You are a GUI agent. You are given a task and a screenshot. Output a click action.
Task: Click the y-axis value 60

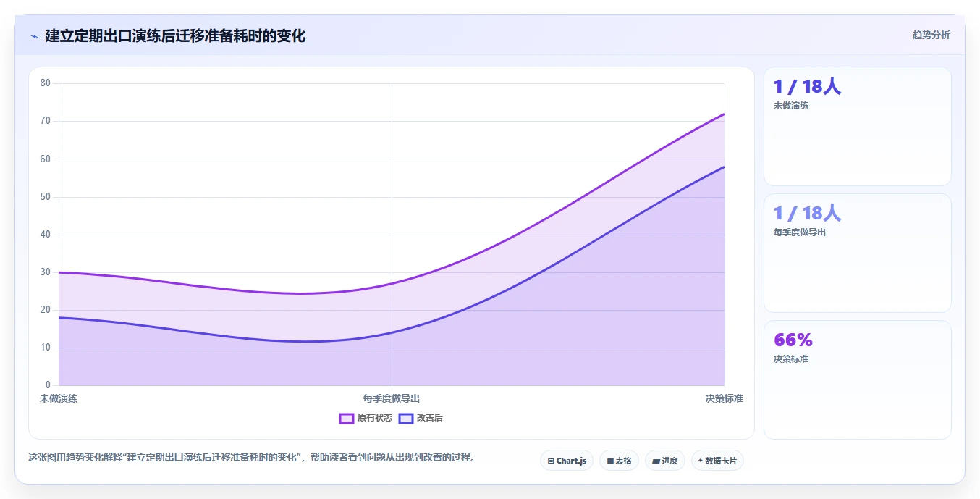(46, 159)
